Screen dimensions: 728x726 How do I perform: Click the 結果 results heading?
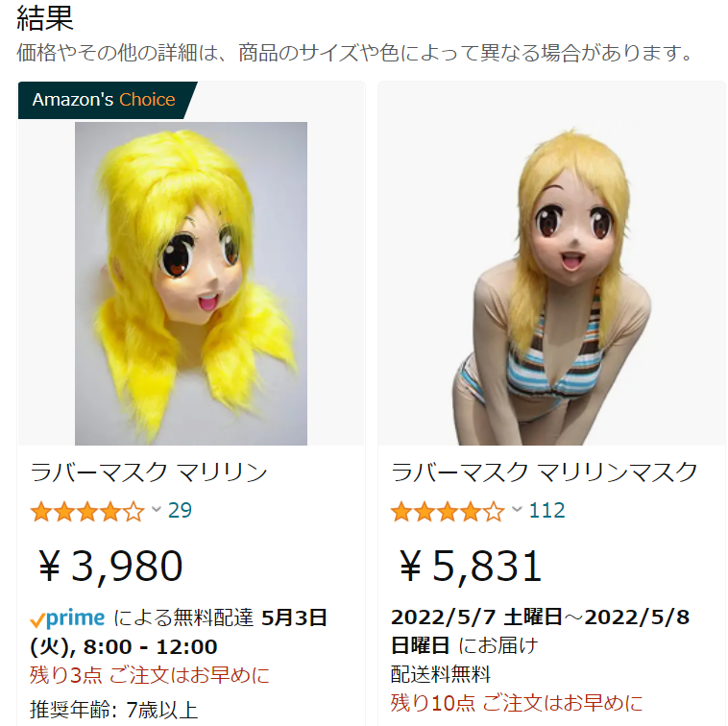tap(45, 18)
